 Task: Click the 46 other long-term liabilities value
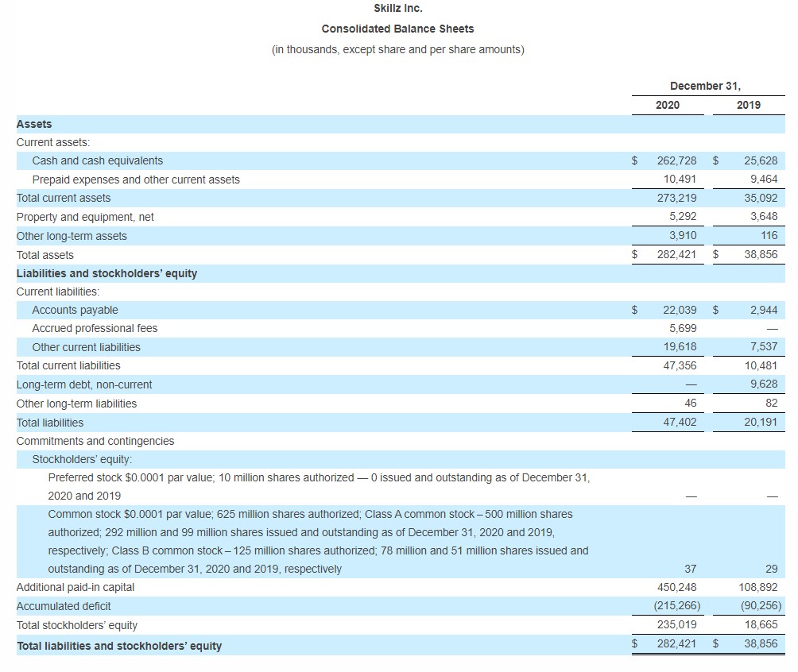tap(690, 403)
